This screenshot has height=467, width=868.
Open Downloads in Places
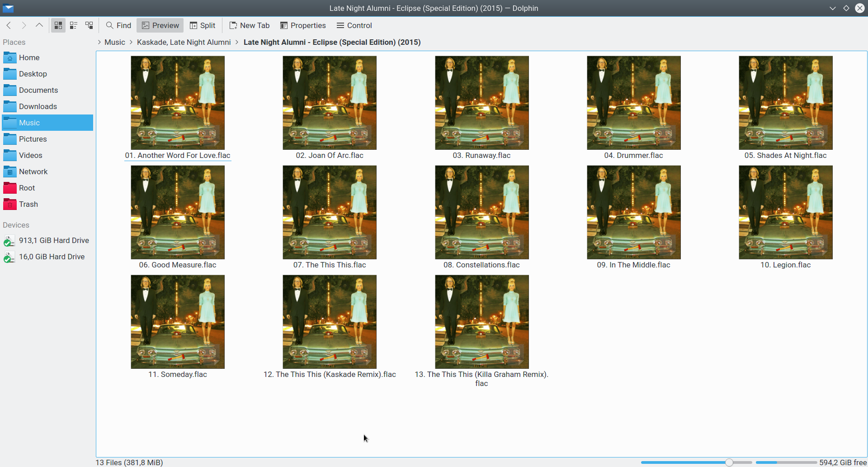point(47,106)
